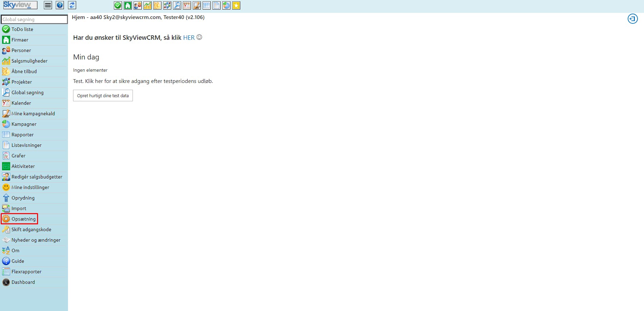Open Guide in the sidebar

coord(34,261)
